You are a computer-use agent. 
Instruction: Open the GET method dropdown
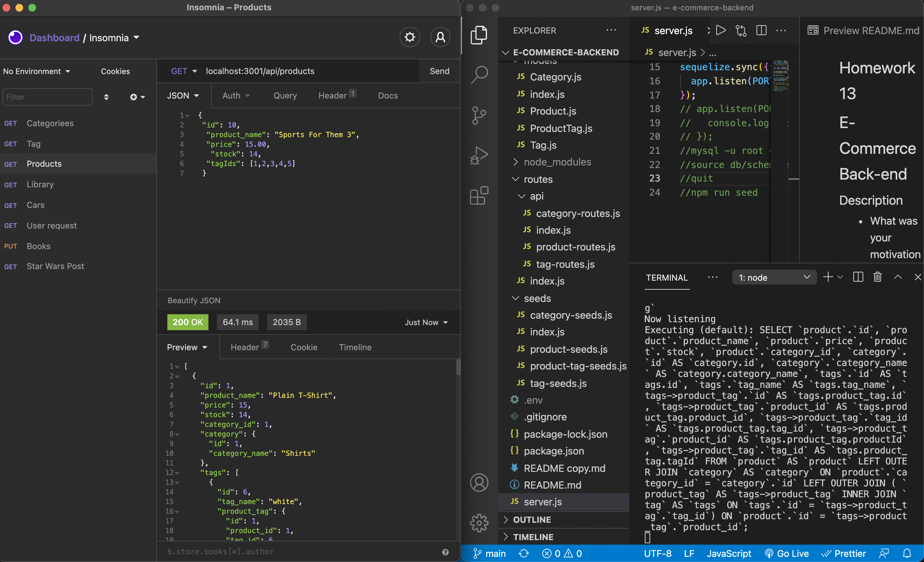[x=184, y=71]
